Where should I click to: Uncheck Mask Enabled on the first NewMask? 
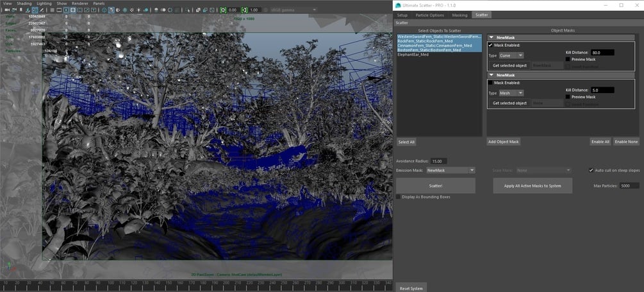pos(491,45)
